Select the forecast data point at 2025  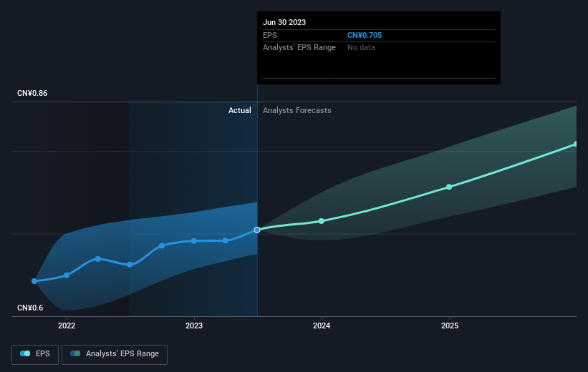coord(449,187)
